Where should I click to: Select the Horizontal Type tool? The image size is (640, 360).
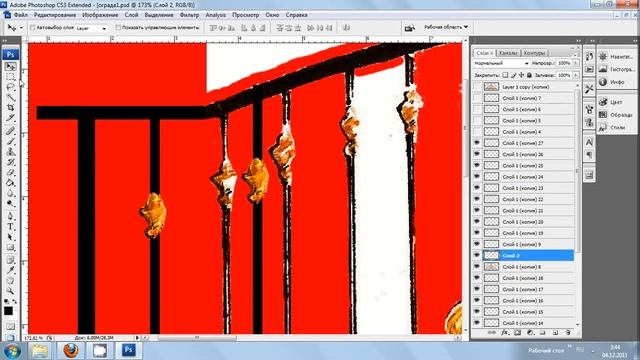coord(11,227)
